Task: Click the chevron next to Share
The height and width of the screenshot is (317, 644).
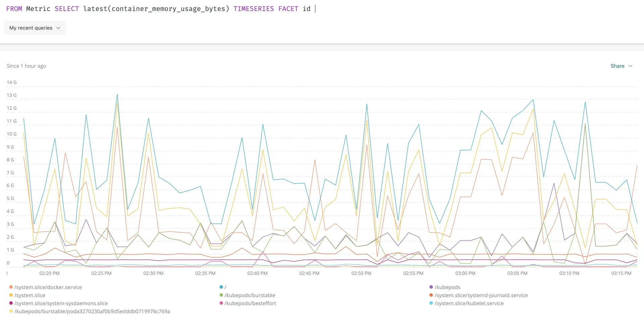Action: coord(630,66)
